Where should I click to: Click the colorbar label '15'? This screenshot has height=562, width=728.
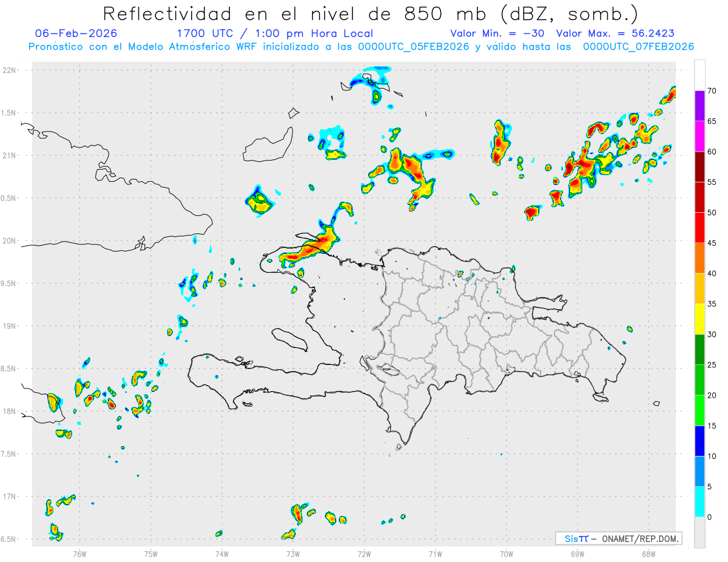coord(712,426)
